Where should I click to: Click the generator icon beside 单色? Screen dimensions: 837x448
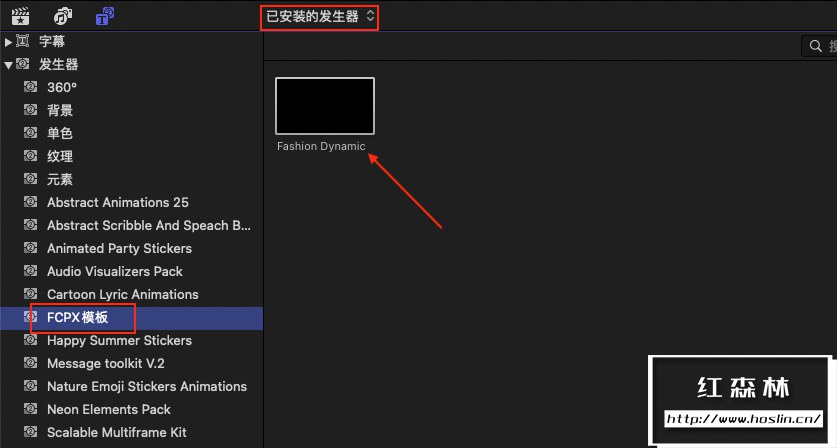31,132
